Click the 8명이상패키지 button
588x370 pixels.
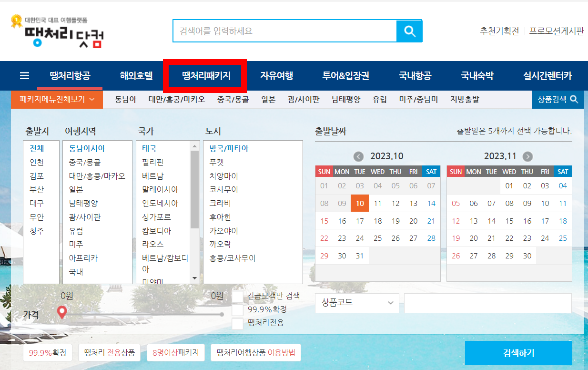(x=176, y=352)
